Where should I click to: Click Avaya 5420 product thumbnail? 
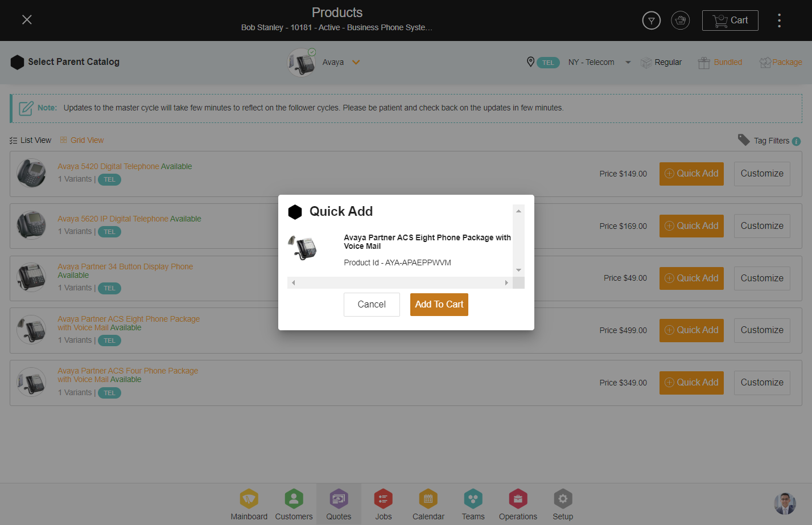click(x=31, y=173)
